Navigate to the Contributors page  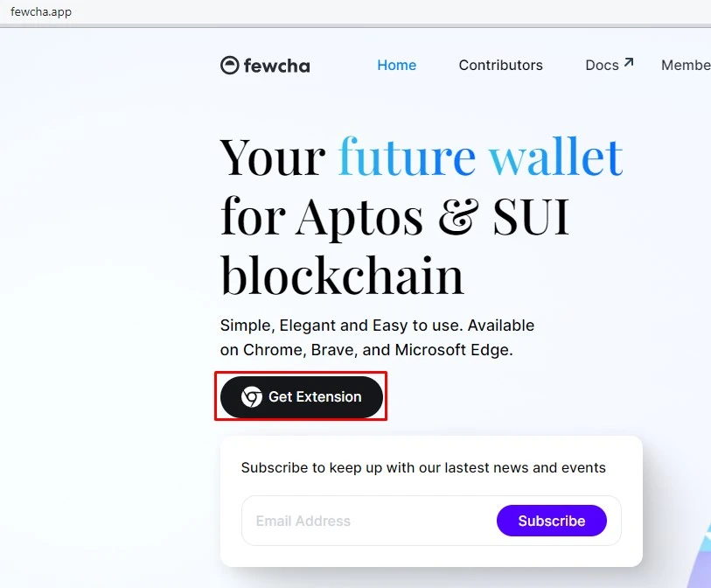tap(500, 65)
